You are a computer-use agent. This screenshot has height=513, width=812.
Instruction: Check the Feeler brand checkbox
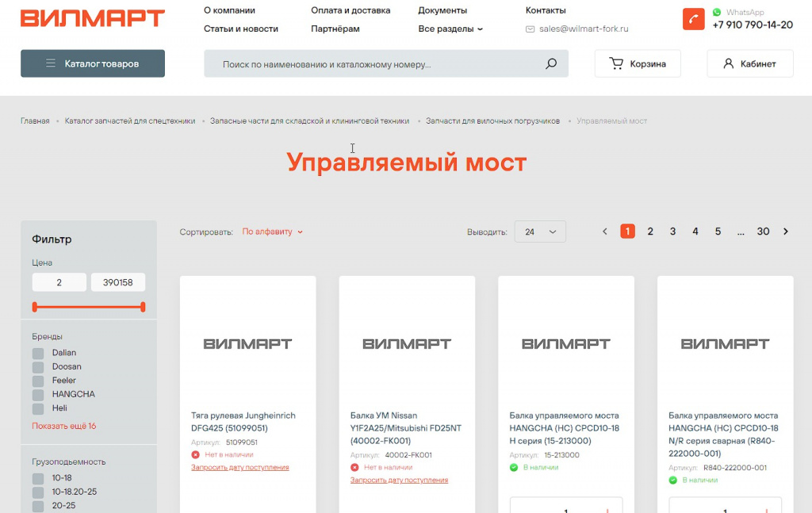point(38,381)
